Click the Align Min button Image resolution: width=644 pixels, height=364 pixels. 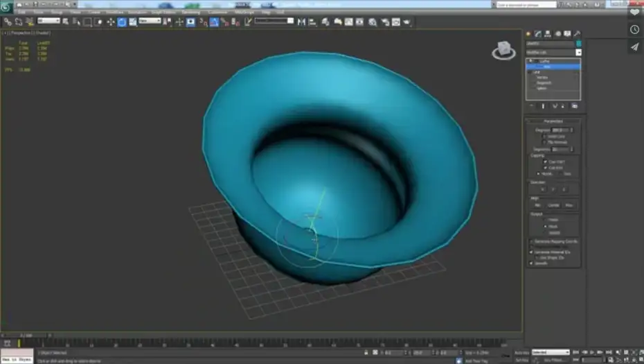click(x=537, y=205)
